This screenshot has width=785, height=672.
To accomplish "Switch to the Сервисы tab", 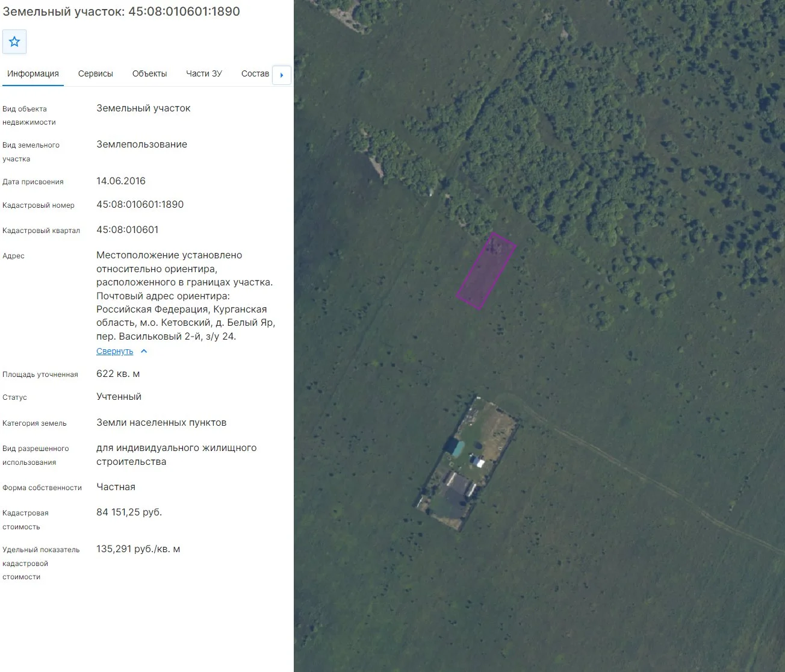I will (96, 73).
